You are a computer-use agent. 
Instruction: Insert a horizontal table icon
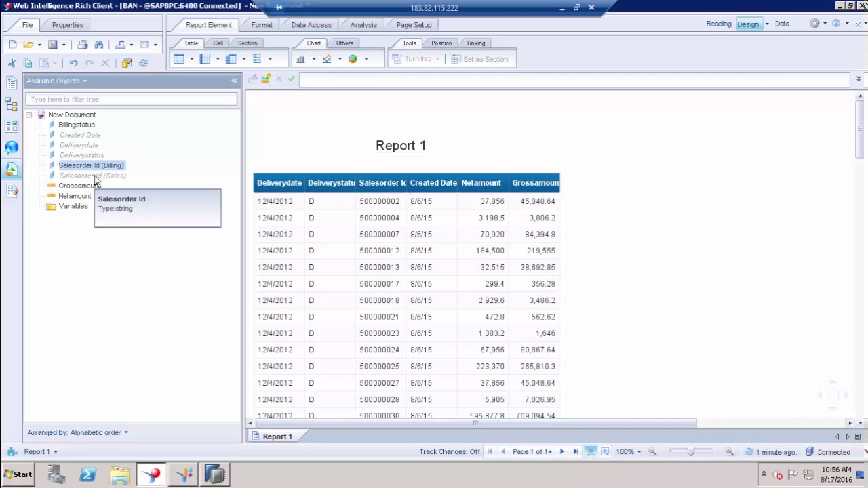click(205, 59)
